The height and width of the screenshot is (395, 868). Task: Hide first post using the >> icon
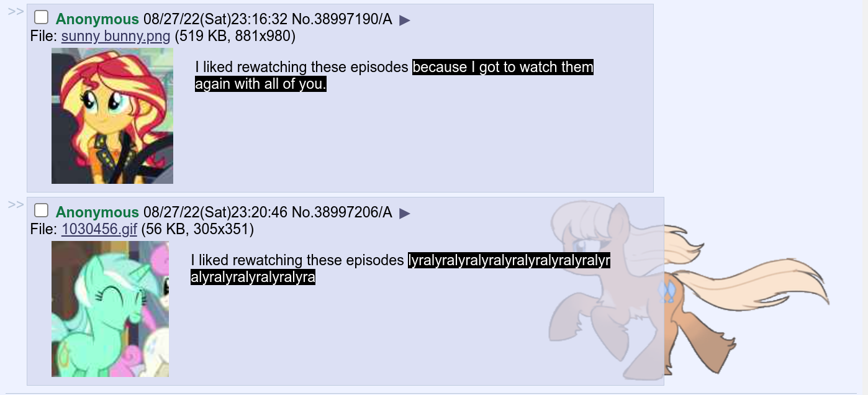coord(16,11)
